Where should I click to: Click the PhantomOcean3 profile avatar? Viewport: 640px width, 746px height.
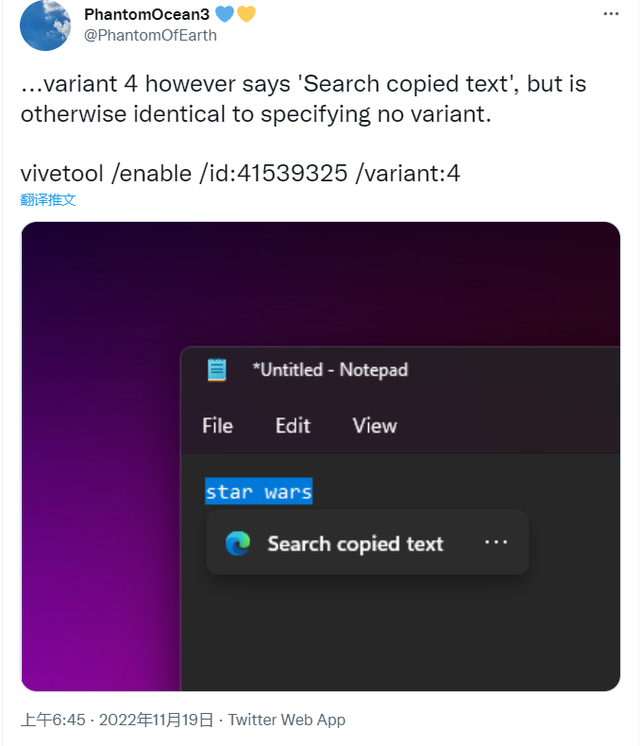[45, 26]
